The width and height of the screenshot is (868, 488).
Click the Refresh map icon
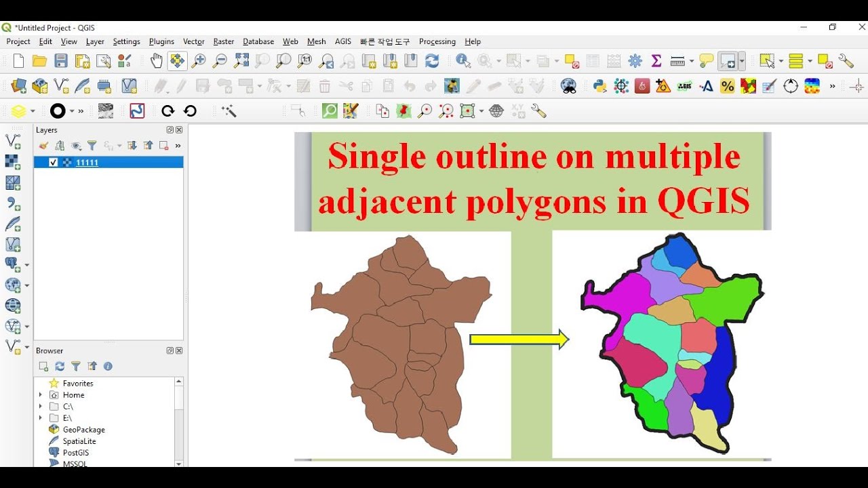[432, 61]
